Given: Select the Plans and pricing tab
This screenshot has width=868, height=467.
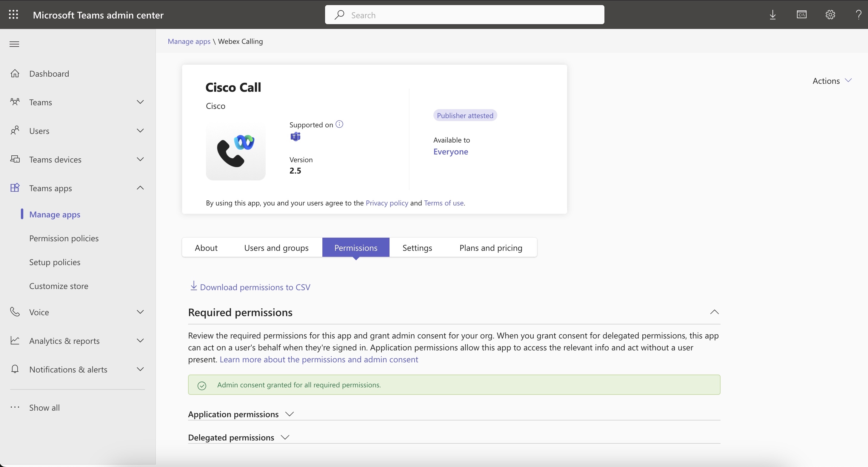Looking at the screenshot, I should coord(490,247).
